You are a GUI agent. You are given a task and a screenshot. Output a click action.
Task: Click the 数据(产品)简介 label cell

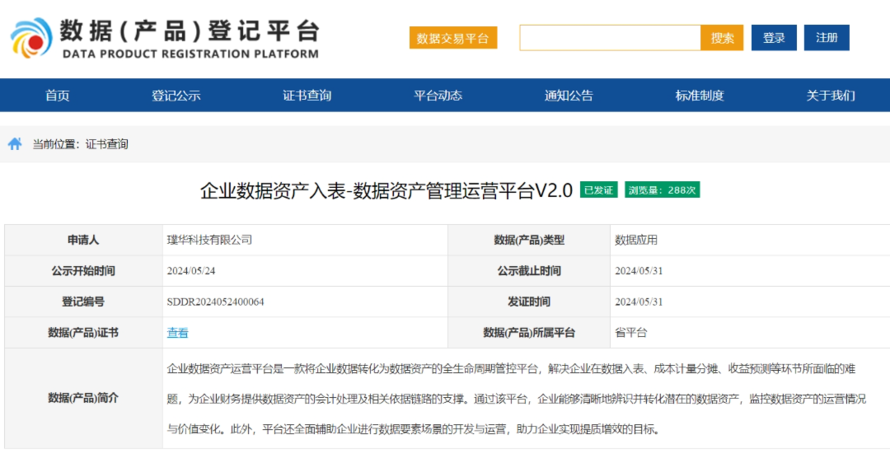(x=83, y=398)
